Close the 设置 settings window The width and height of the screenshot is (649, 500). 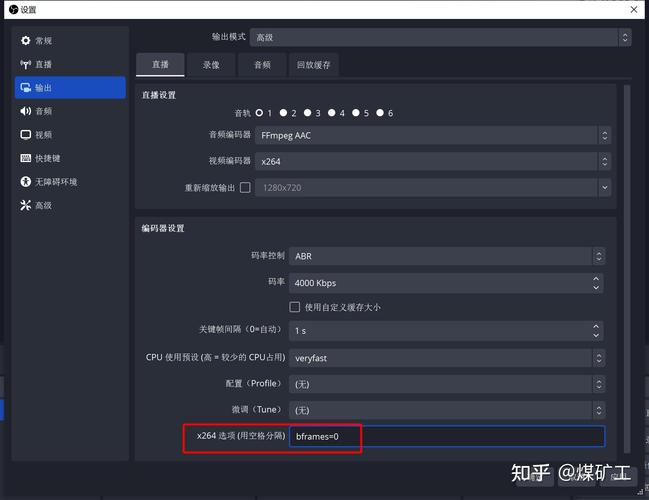coord(634,10)
